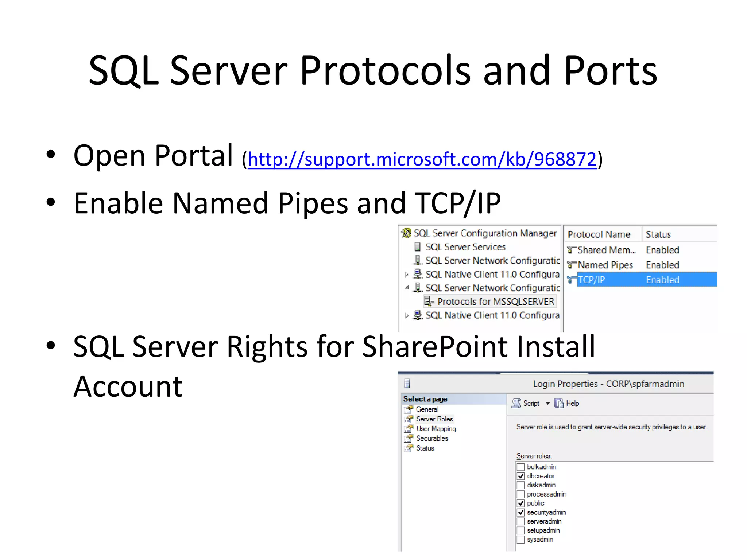Image resolution: width=747 pixels, height=560 pixels.
Task: Select SQL Server Configuration Manager root node
Action: (485, 233)
